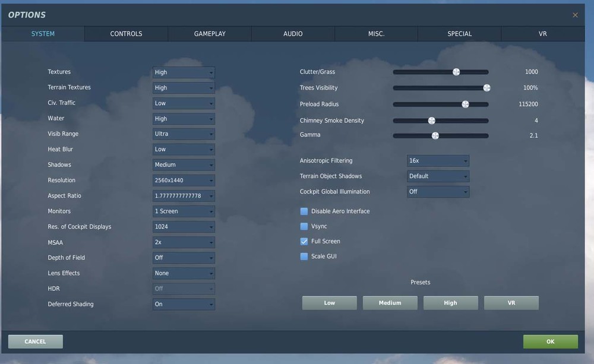
Task: Open the Textures dropdown
Action: [184, 72]
